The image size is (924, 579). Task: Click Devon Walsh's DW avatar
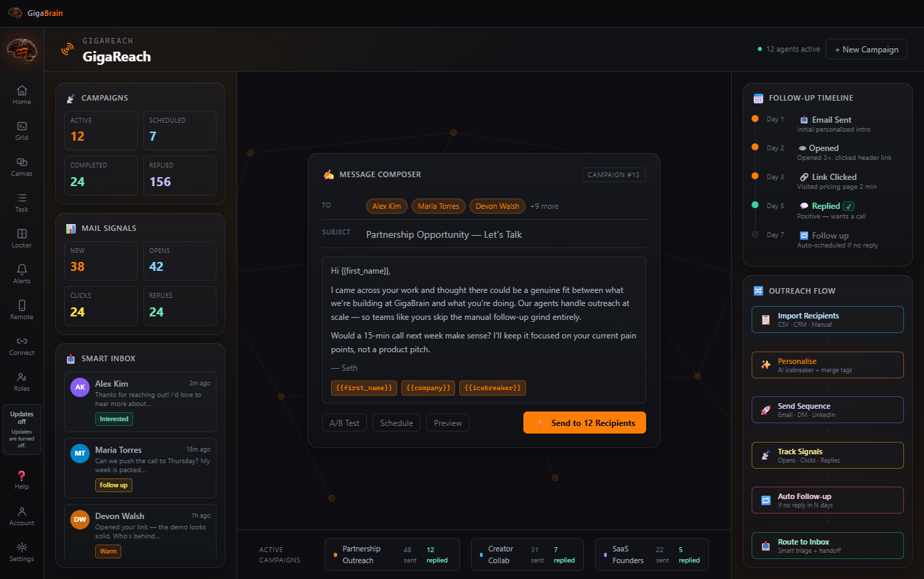point(80,520)
